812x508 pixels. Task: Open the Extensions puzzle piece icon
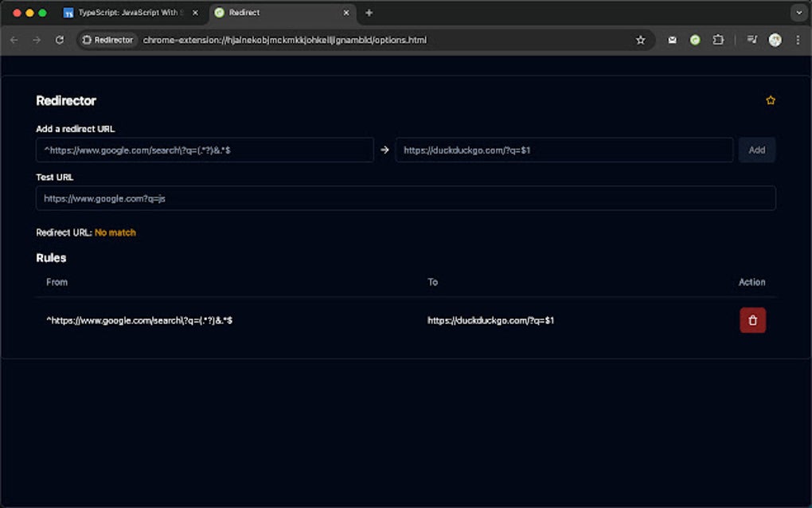pos(717,39)
